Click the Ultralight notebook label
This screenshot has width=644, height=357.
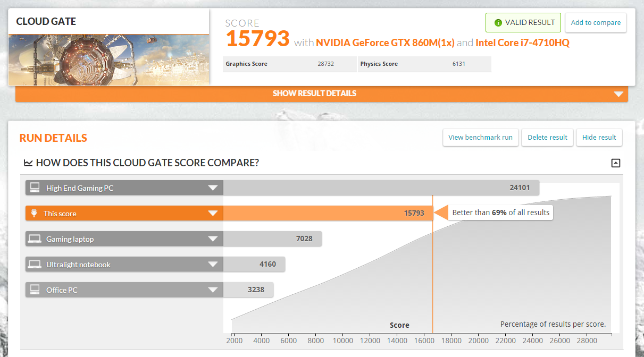78,265
